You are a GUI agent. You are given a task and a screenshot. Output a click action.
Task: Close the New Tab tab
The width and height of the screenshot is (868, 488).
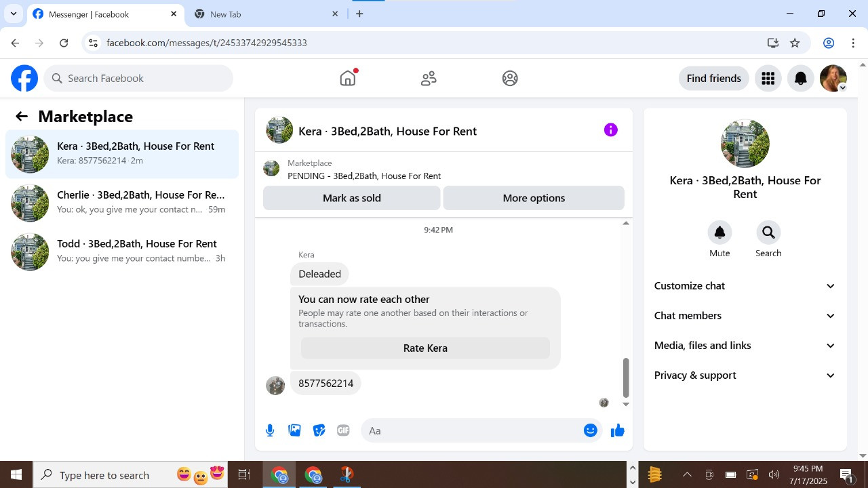tap(335, 14)
